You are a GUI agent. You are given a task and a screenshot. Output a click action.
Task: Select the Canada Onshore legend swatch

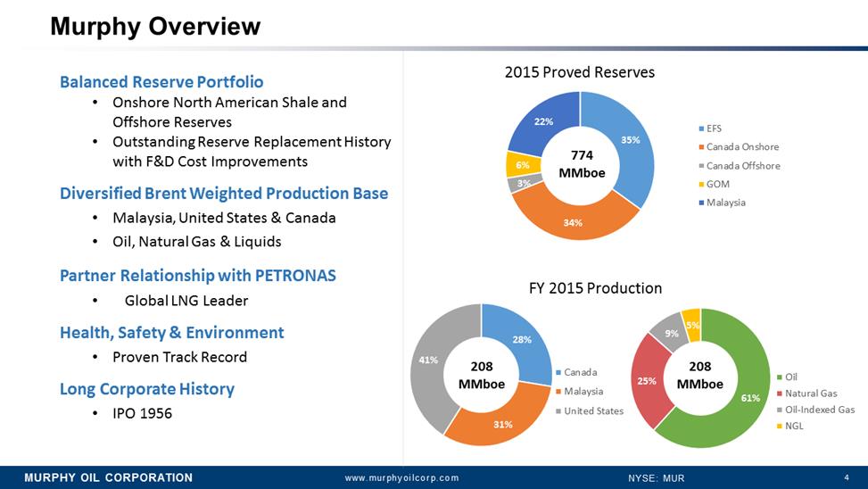click(x=700, y=147)
